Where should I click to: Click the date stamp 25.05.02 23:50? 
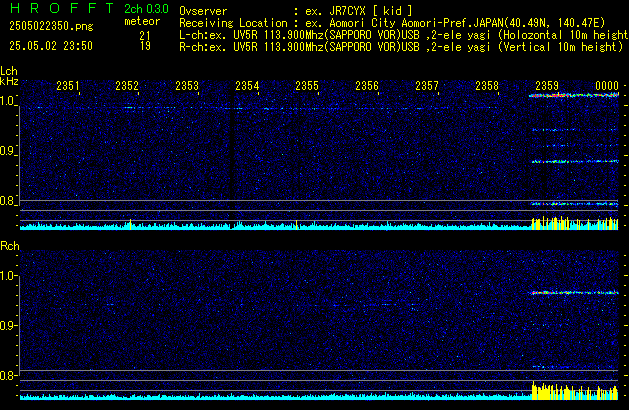[x=51, y=46]
